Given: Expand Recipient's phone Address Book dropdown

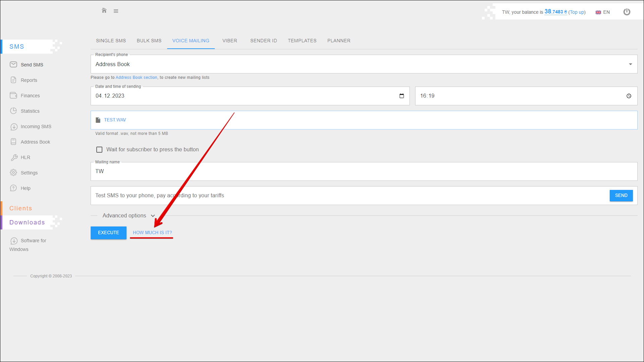Looking at the screenshot, I should point(630,64).
